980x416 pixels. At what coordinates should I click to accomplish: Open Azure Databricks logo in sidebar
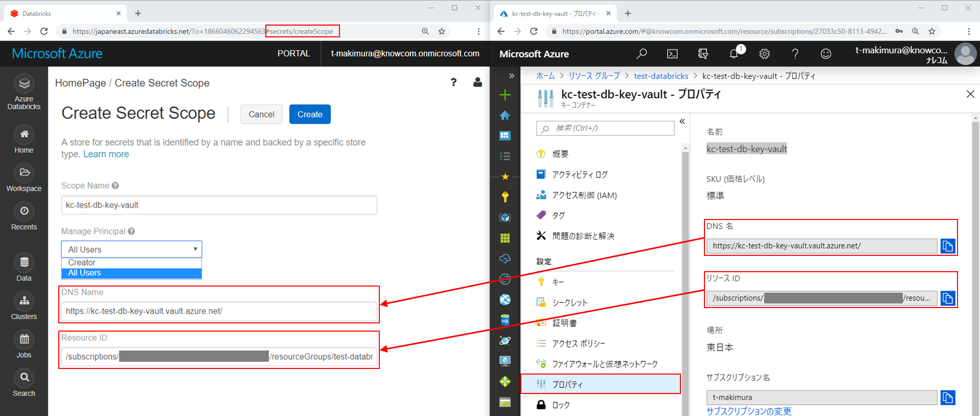tap(24, 92)
